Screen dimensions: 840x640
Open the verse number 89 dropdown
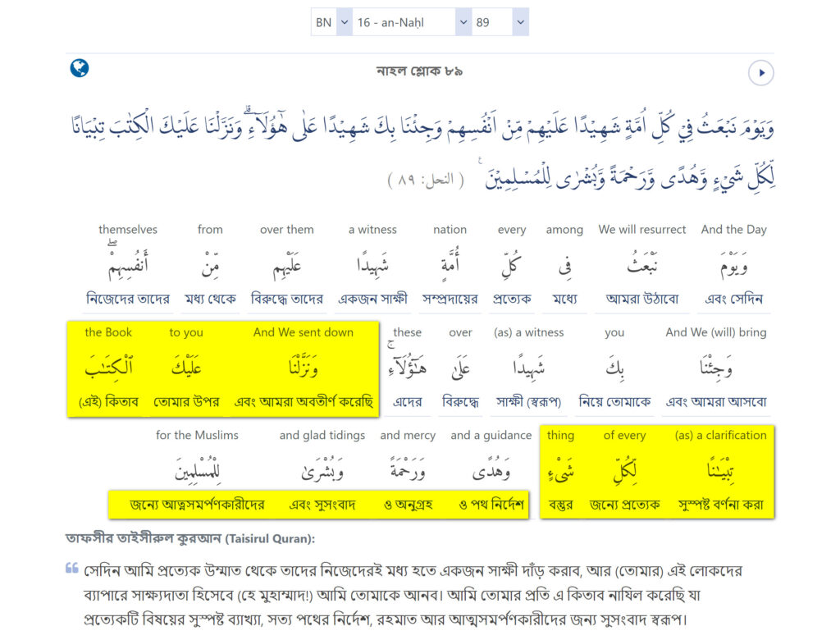pyautogui.click(x=500, y=22)
